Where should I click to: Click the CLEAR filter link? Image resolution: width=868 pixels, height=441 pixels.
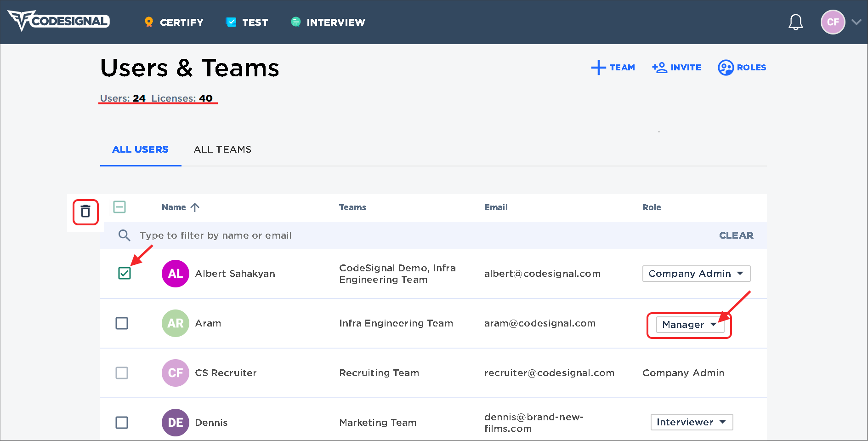736,235
